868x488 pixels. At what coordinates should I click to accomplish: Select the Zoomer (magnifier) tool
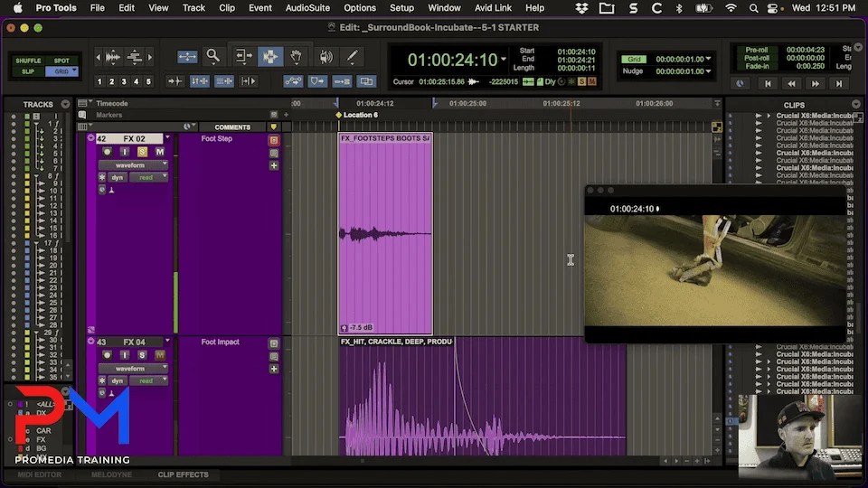(x=213, y=56)
